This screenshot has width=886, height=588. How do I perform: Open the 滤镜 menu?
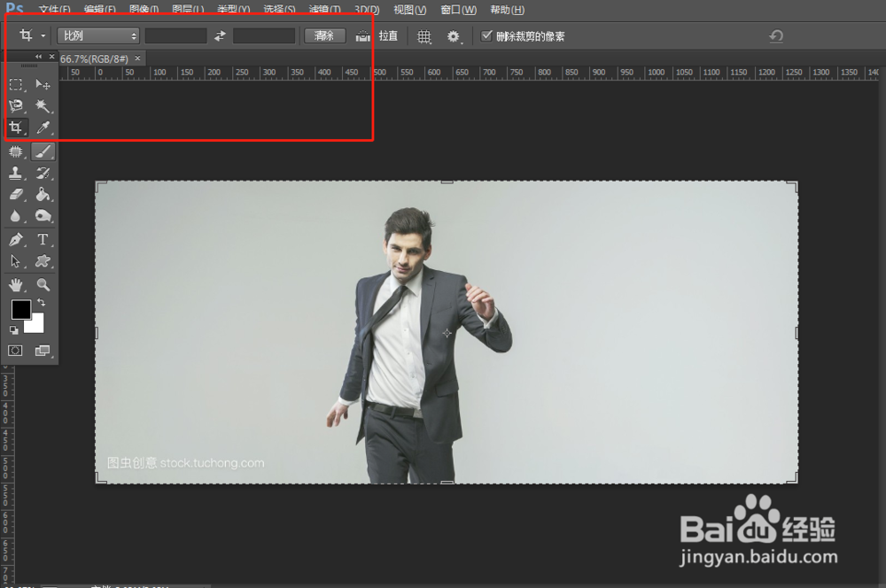[x=324, y=10]
